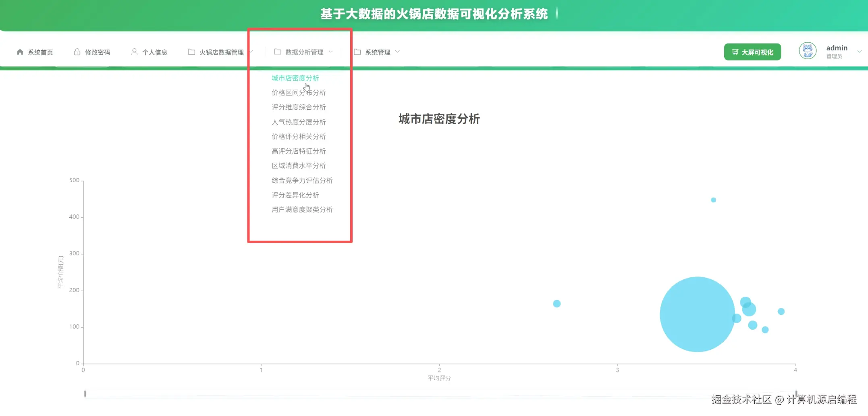Image resolution: width=868 pixels, height=416 pixels.
Task: Click the person icon beside 个人信息
Action: click(134, 52)
